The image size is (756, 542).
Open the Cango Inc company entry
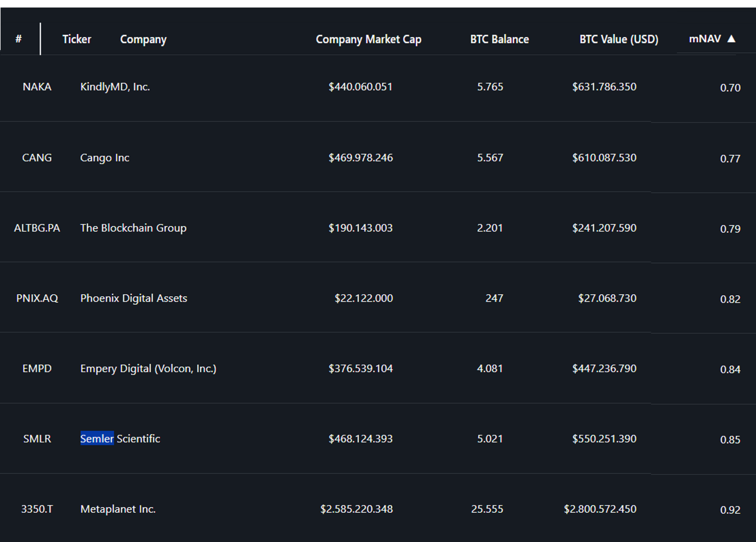105,158
